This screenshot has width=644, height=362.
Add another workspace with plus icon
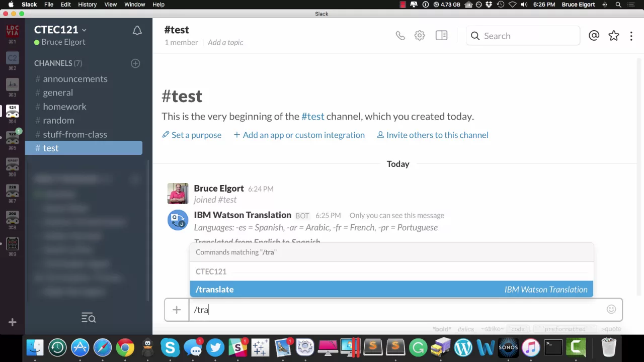click(13, 322)
